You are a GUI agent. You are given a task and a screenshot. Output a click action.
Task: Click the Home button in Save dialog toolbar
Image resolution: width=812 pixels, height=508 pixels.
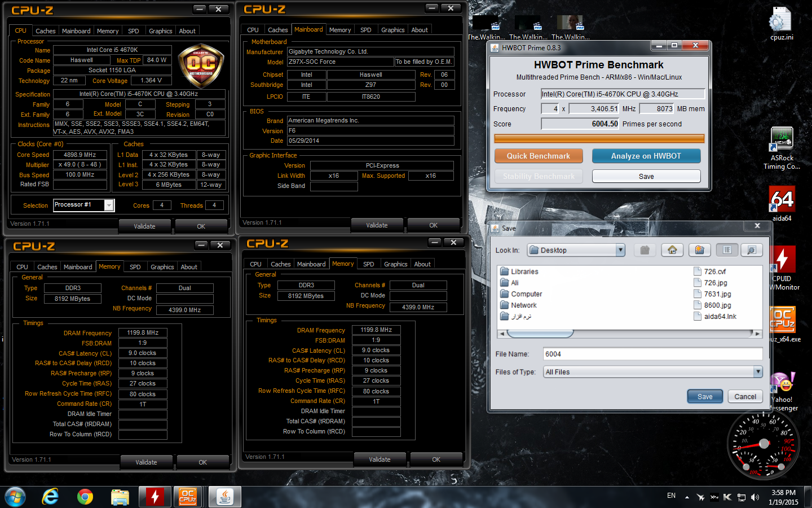(672, 250)
